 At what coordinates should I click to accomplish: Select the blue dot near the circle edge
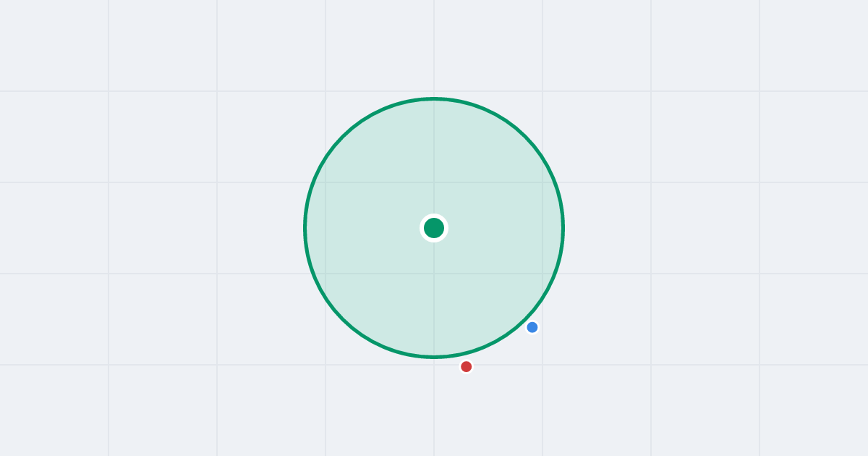[532, 327]
